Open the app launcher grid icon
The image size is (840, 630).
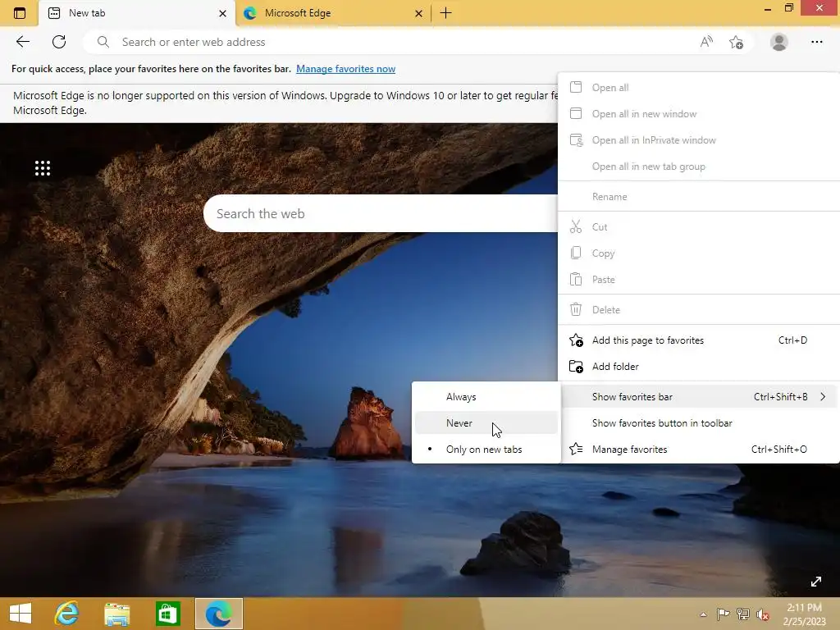pyautogui.click(x=43, y=168)
